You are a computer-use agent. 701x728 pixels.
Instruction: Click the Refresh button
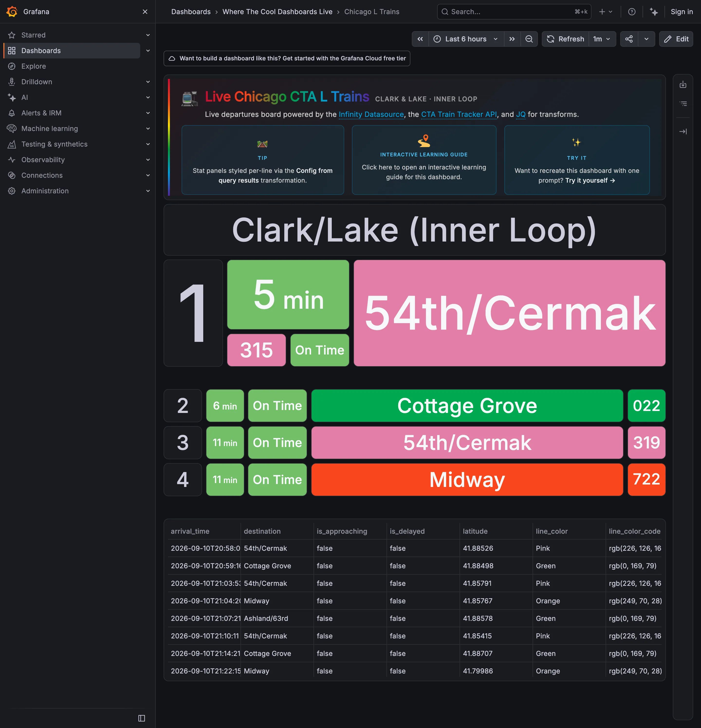(x=565, y=39)
